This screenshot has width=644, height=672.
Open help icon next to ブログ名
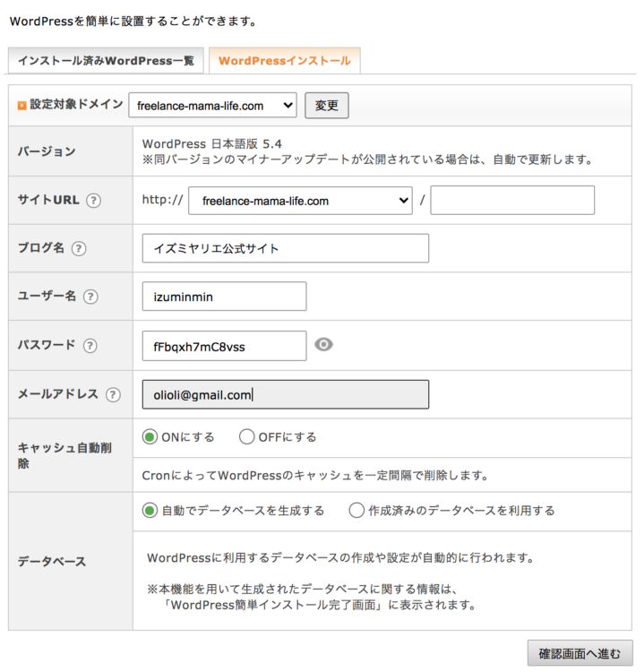coord(79,248)
